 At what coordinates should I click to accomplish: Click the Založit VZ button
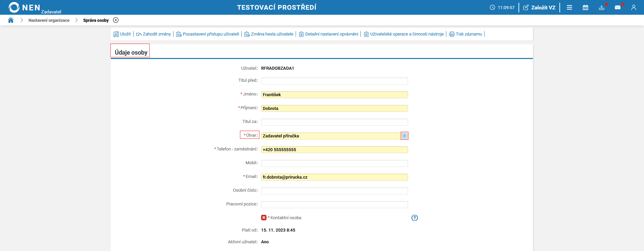(x=539, y=7)
